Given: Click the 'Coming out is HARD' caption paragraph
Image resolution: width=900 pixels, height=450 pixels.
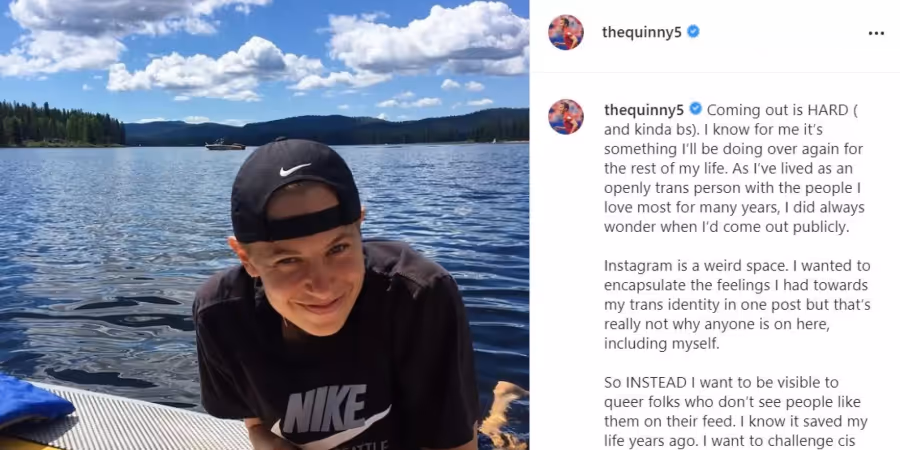Looking at the screenshot, I should click(x=734, y=168).
